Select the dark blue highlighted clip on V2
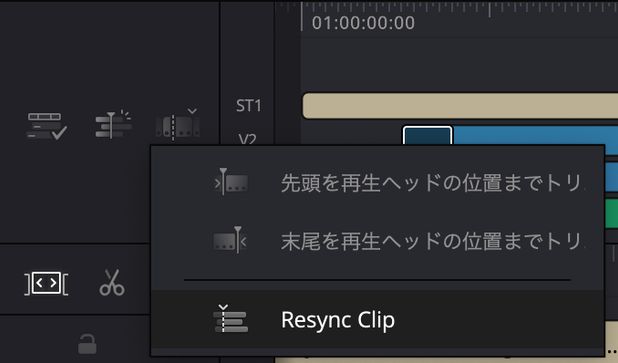Screen dimensions: 618x363 428,136
